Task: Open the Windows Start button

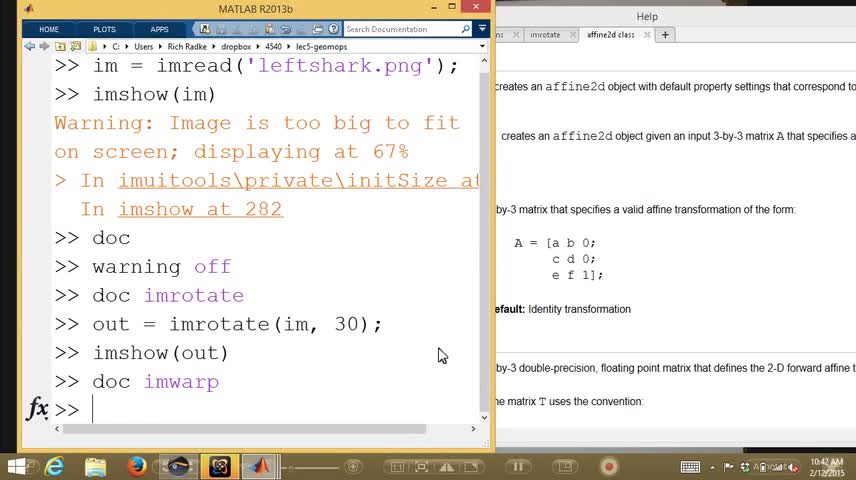Action: coord(16,466)
